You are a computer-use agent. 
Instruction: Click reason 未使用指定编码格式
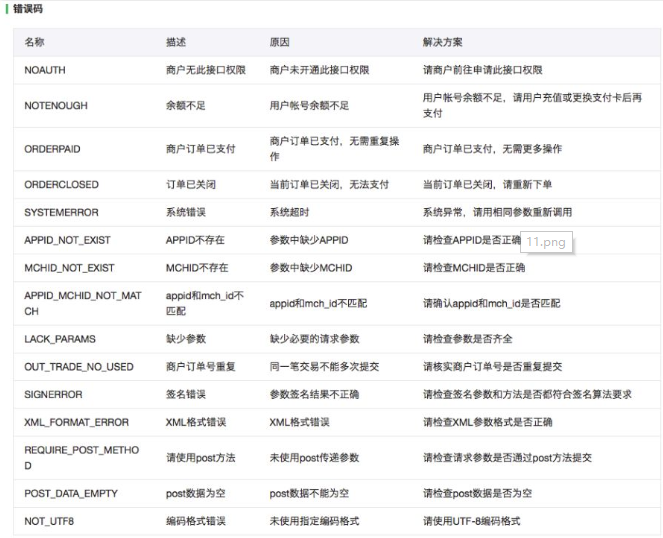coord(315,522)
